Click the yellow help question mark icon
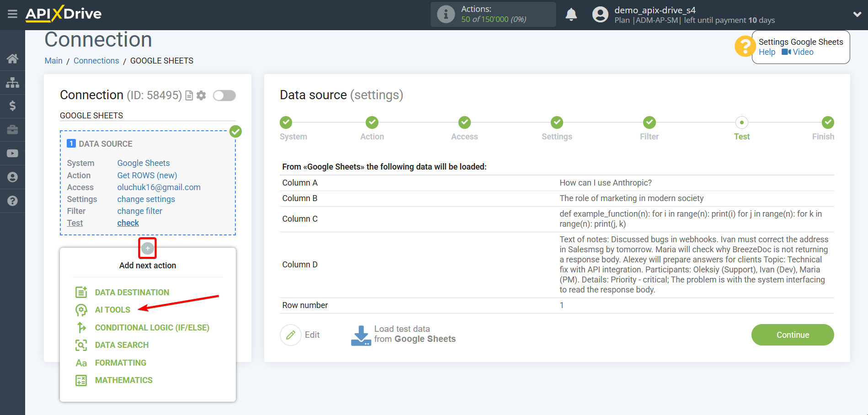The height and width of the screenshot is (415, 868). click(745, 46)
